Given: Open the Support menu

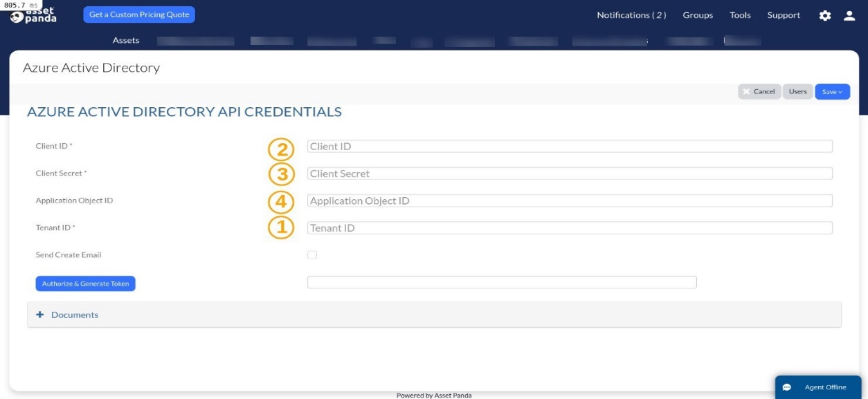Looking at the screenshot, I should pos(784,15).
